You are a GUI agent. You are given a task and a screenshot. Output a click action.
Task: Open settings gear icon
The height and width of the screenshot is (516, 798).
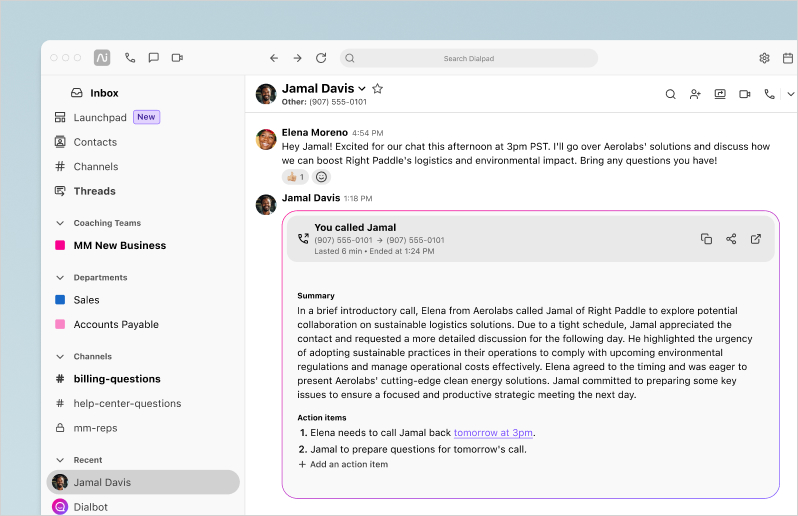coord(764,58)
